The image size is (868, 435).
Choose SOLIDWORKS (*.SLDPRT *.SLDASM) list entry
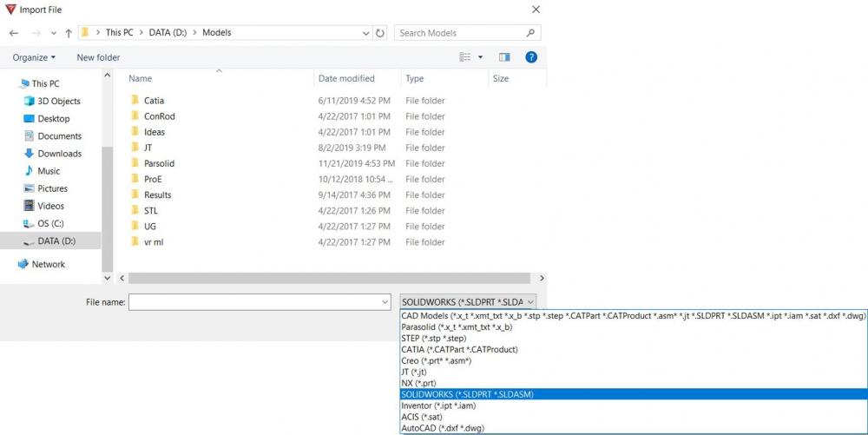pyautogui.click(x=634, y=394)
